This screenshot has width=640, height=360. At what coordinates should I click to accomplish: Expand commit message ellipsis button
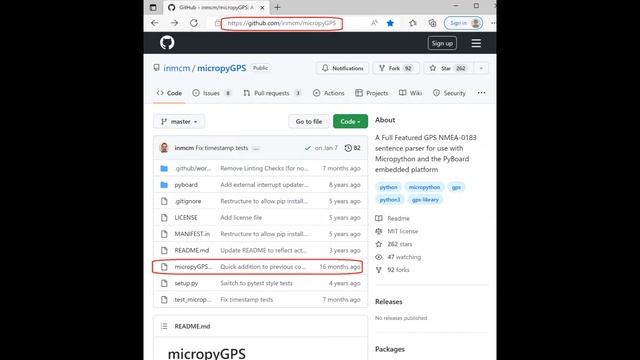click(x=256, y=148)
